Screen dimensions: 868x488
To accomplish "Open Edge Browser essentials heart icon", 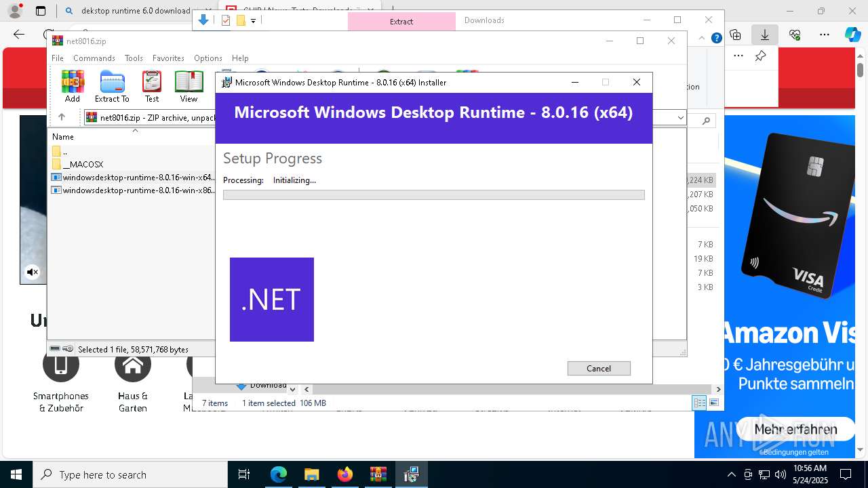I will coord(795,35).
